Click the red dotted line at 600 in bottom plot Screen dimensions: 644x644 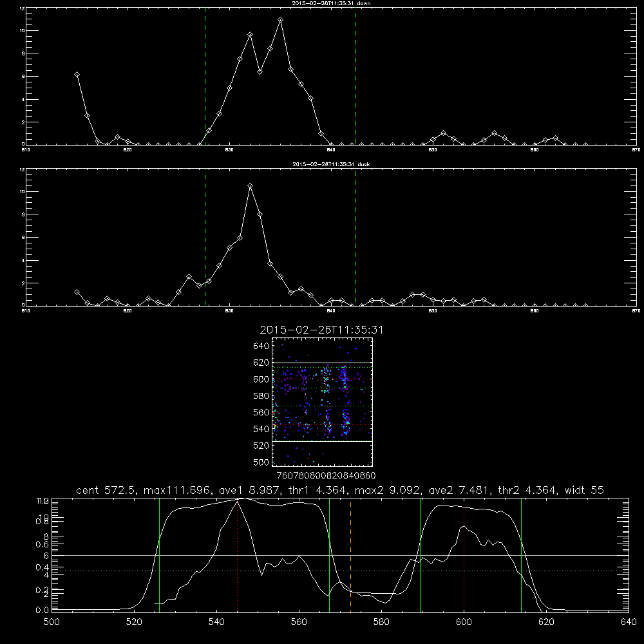tap(464, 555)
